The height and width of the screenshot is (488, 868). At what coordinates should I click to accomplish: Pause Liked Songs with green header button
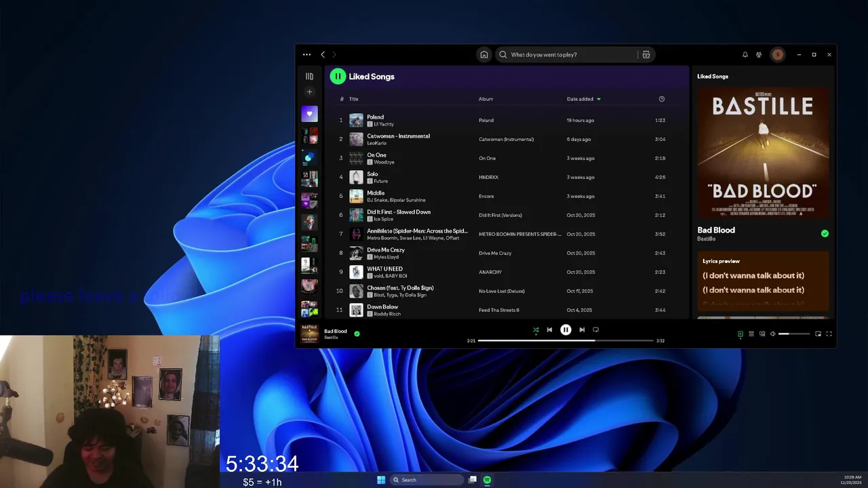[x=338, y=77]
